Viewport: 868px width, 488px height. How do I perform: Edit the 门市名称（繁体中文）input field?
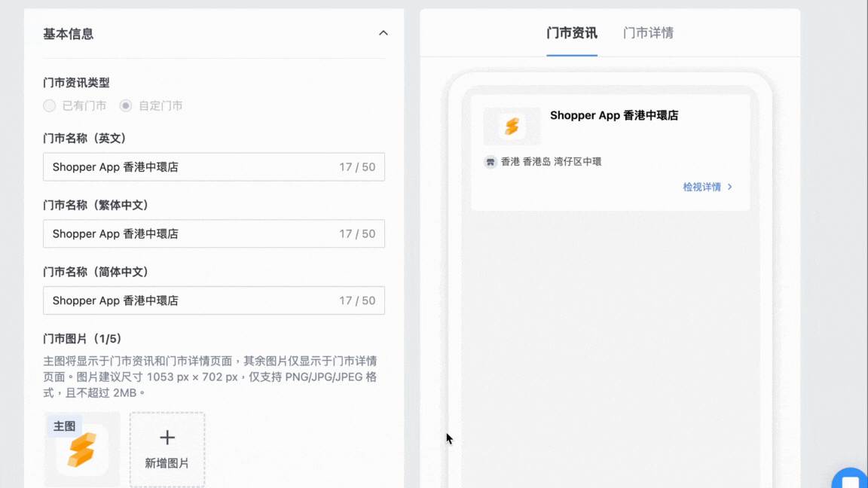pos(214,233)
